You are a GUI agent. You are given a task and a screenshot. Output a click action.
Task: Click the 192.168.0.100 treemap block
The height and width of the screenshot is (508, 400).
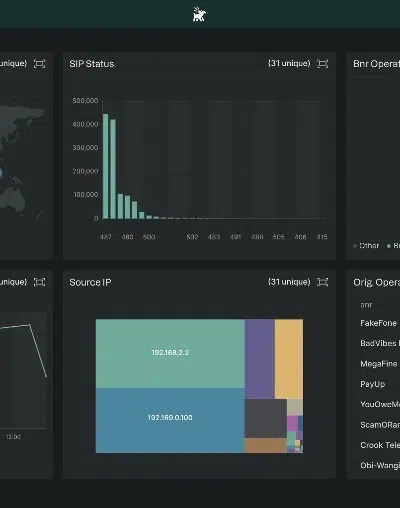[x=170, y=420]
